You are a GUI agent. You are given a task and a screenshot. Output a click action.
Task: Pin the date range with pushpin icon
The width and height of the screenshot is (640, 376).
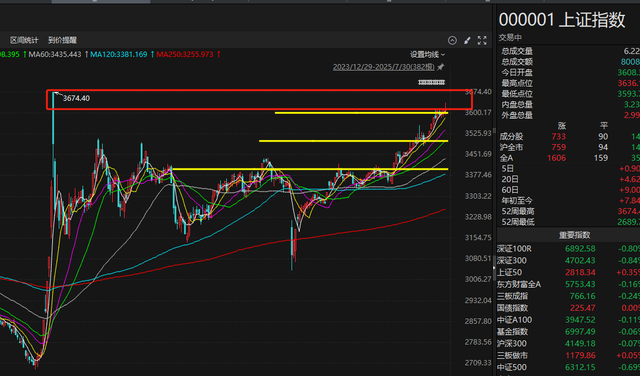(440, 67)
